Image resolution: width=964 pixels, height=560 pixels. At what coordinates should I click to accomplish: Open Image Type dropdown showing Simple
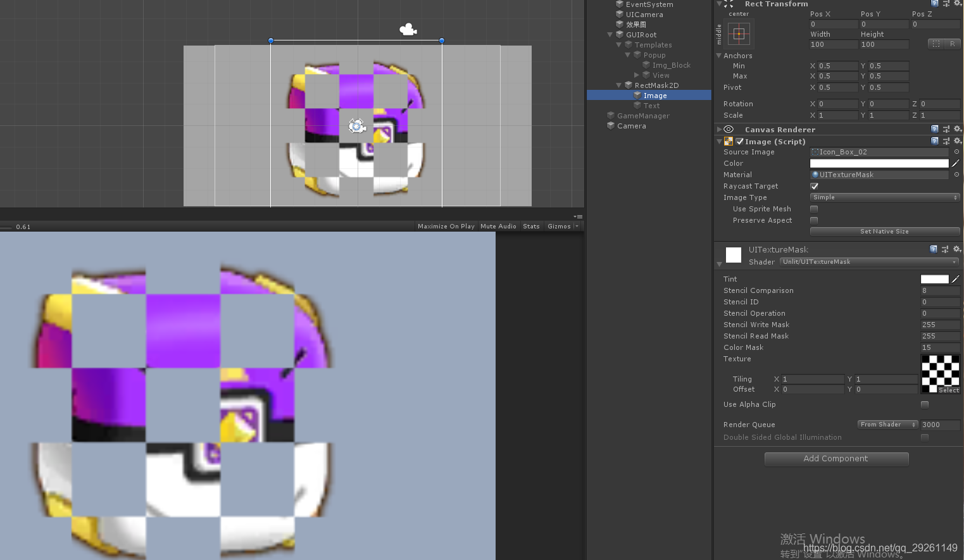click(885, 197)
